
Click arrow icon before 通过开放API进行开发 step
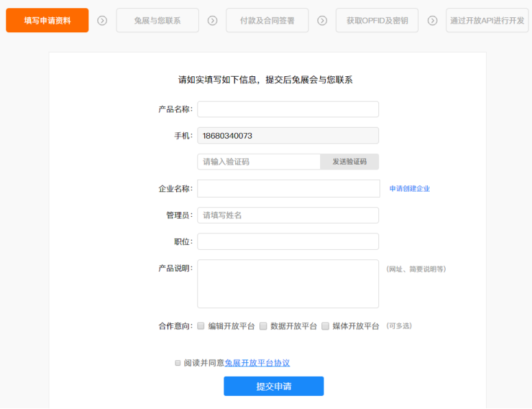(x=432, y=21)
